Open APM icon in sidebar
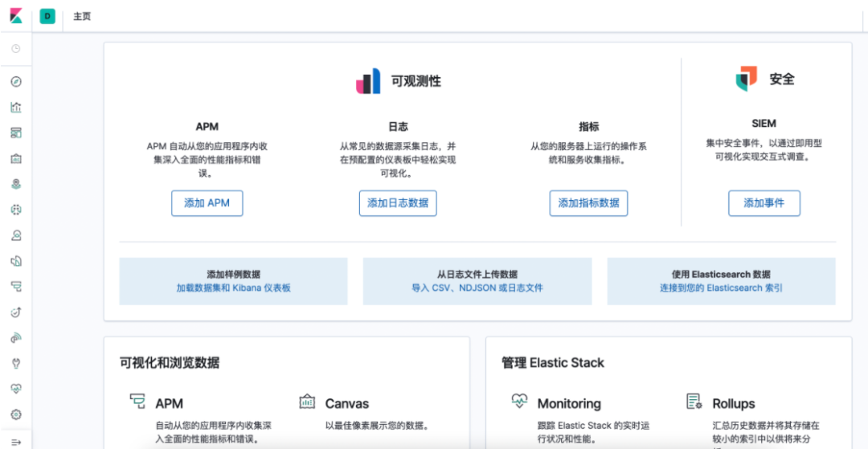Screen dimensions: 868x449 click(16, 287)
